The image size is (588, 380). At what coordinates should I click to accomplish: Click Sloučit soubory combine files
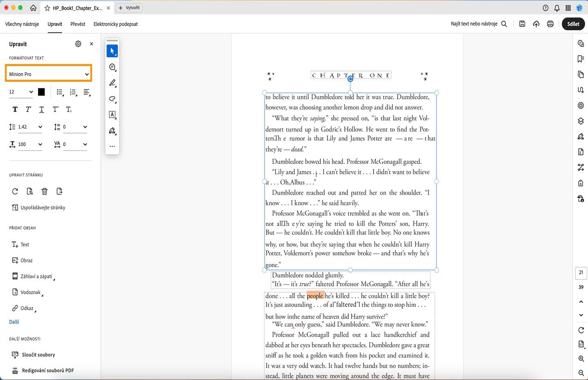pyautogui.click(x=33, y=355)
